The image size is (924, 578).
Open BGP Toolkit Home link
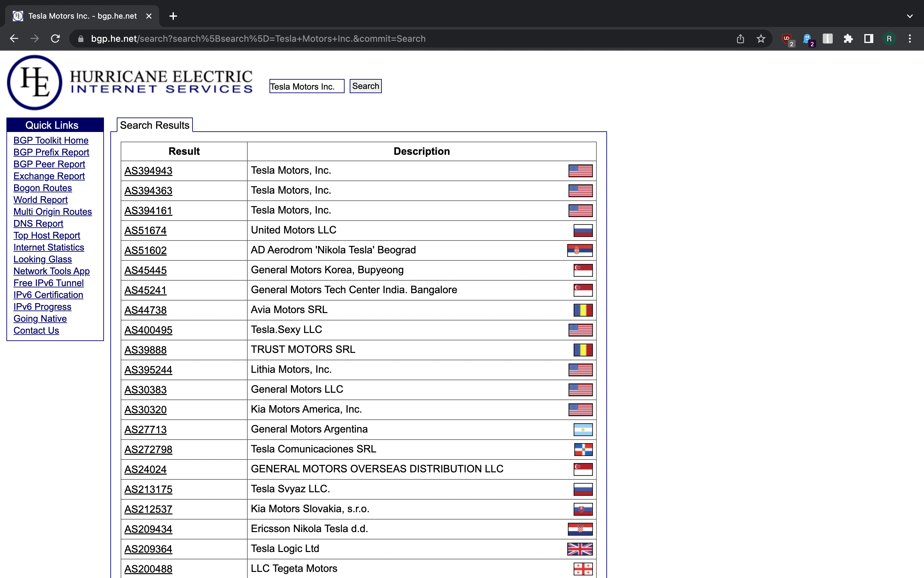click(x=51, y=140)
